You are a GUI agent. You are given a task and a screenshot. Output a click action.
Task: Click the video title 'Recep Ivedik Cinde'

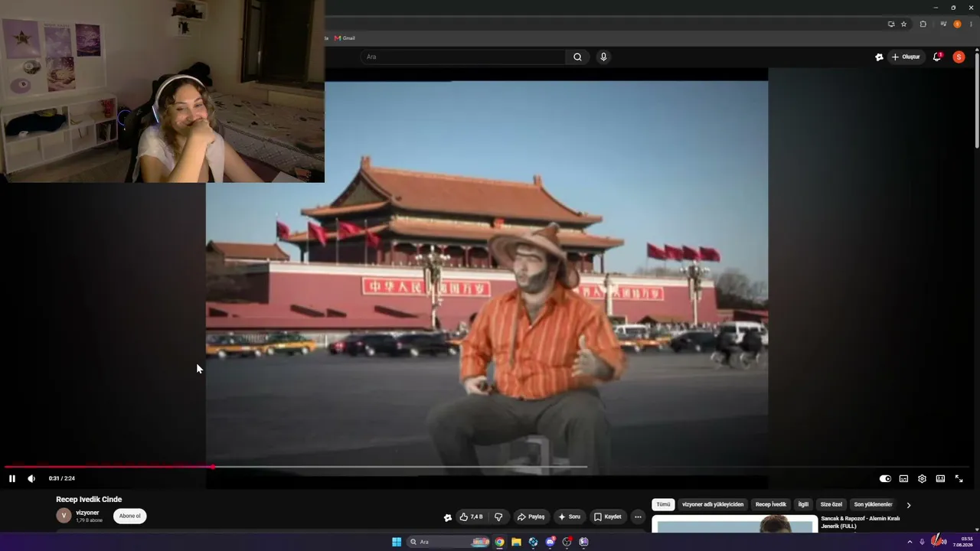click(x=89, y=500)
